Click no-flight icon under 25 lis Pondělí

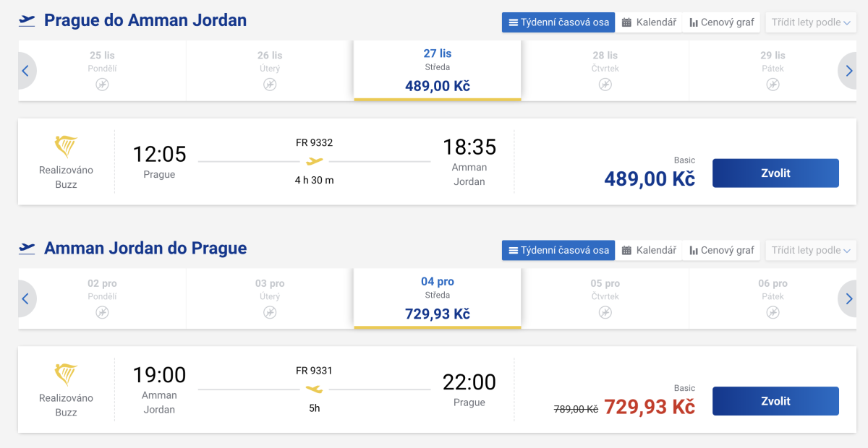point(102,85)
